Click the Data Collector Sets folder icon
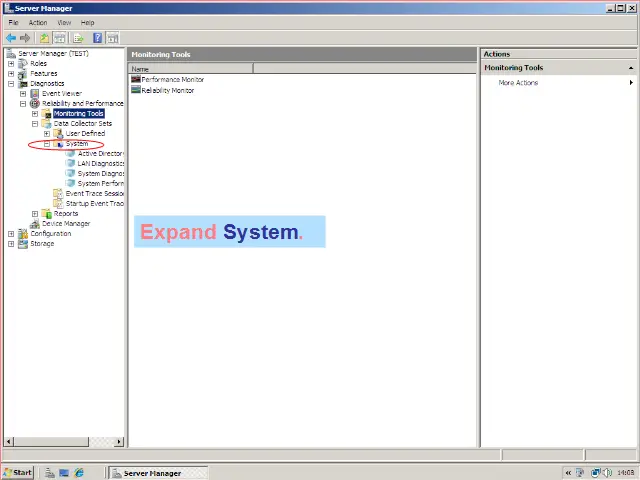This screenshot has width=640, height=480. [x=47, y=124]
